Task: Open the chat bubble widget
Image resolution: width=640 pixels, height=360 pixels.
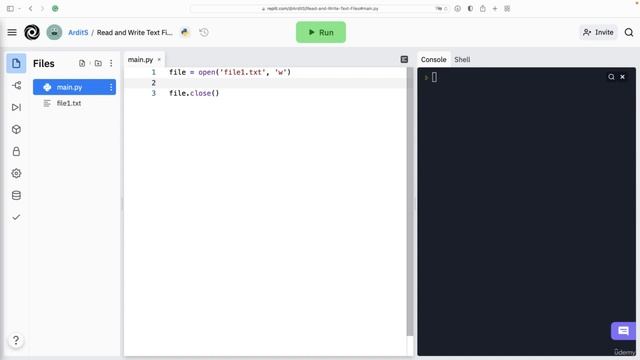Action: click(x=623, y=331)
